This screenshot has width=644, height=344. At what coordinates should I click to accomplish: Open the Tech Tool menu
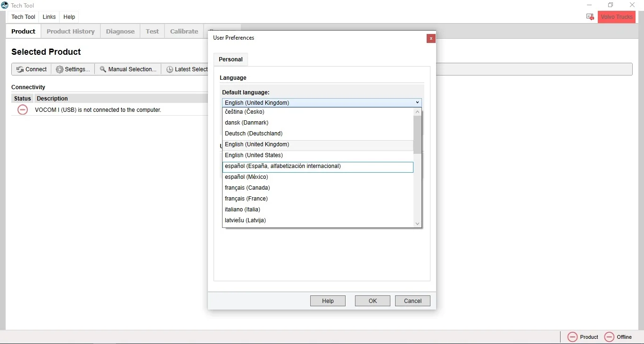(x=24, y=17)
